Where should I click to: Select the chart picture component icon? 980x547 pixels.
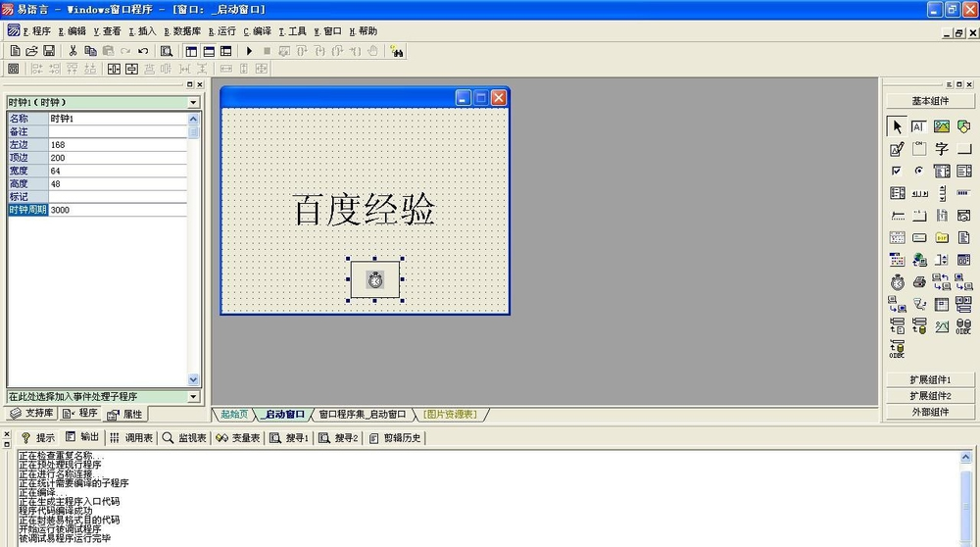coord(941,326)
